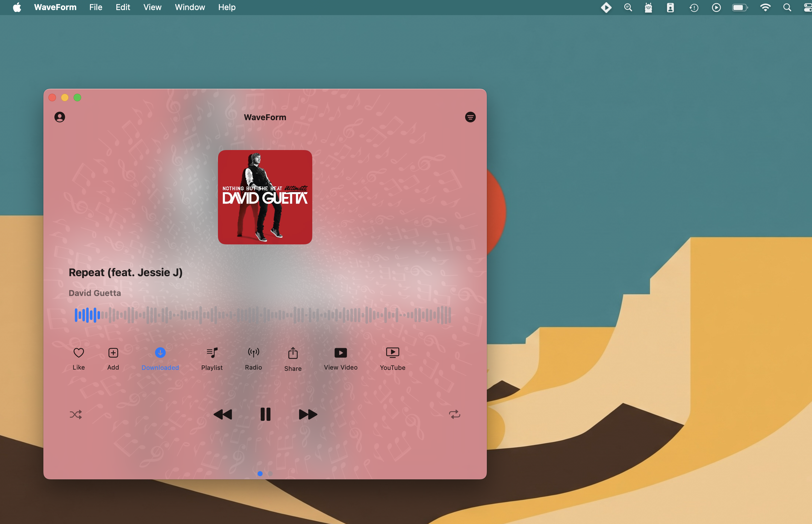This screenshot has height=524, width=812.
Task: Open the Apple menu
Action: (x=17, y=7)
